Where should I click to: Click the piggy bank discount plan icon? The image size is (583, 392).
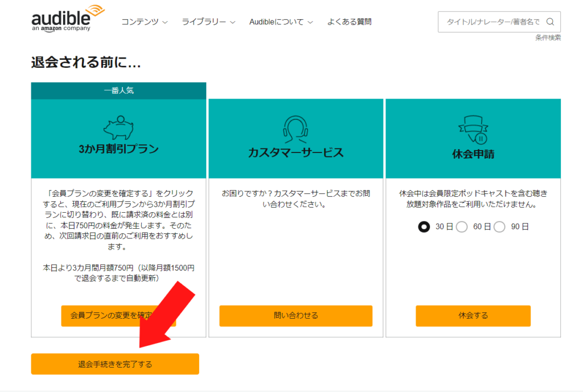[x=118, y=127]
